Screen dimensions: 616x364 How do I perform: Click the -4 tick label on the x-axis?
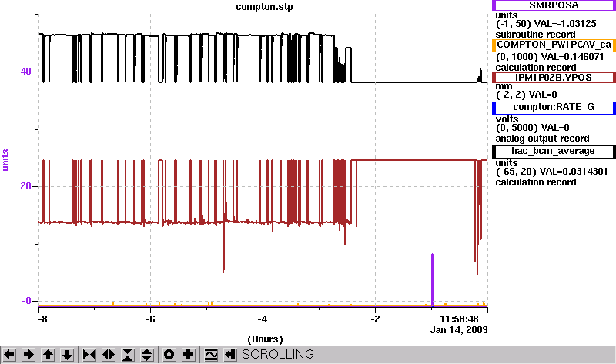coord(263,319)
